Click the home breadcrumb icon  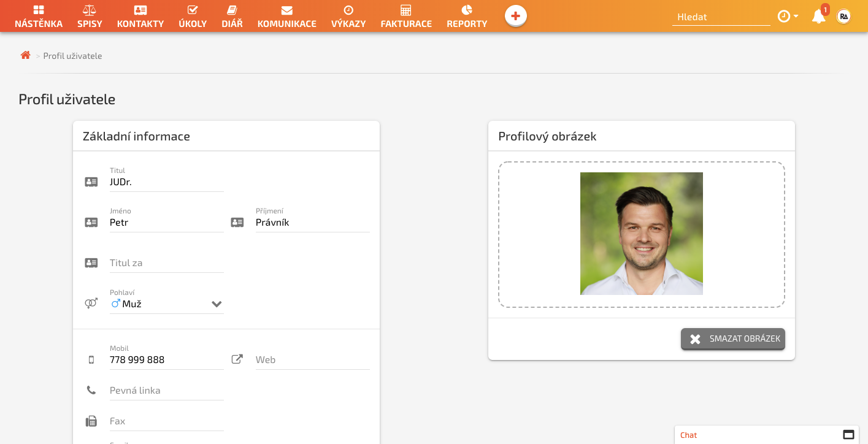[x=25, y=55]
